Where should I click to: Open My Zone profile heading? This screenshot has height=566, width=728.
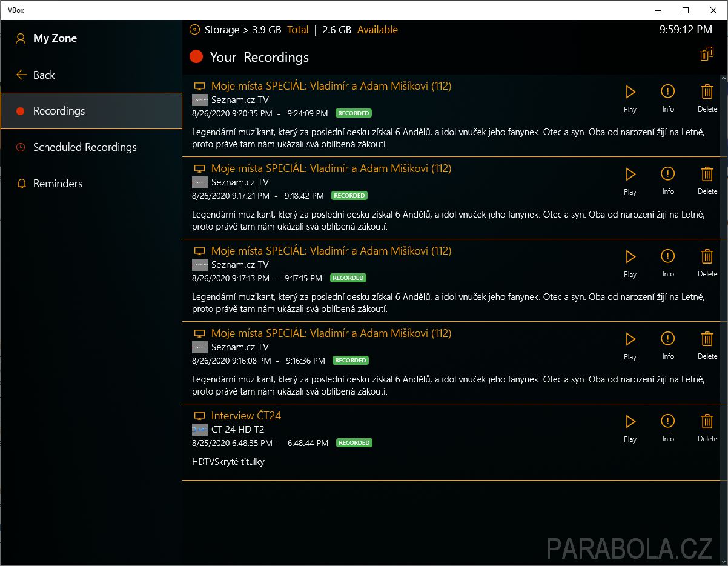pos(55,38)
